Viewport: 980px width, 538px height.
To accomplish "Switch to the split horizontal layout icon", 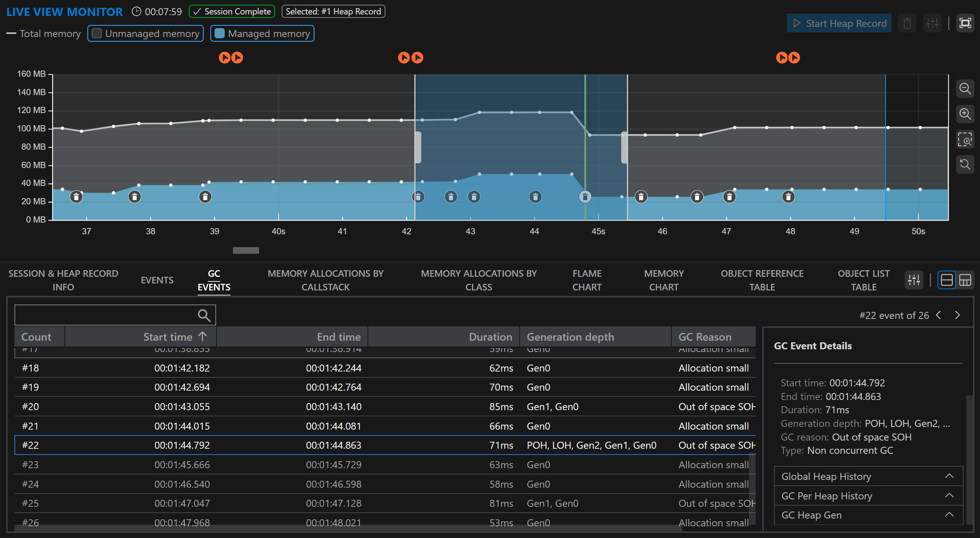I will point(946,280).
